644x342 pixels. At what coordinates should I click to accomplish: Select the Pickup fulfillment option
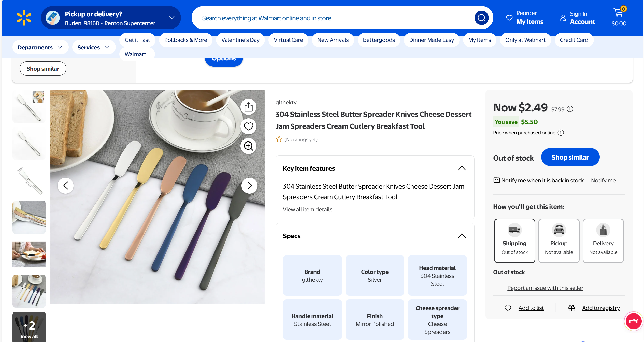(559, 240)
